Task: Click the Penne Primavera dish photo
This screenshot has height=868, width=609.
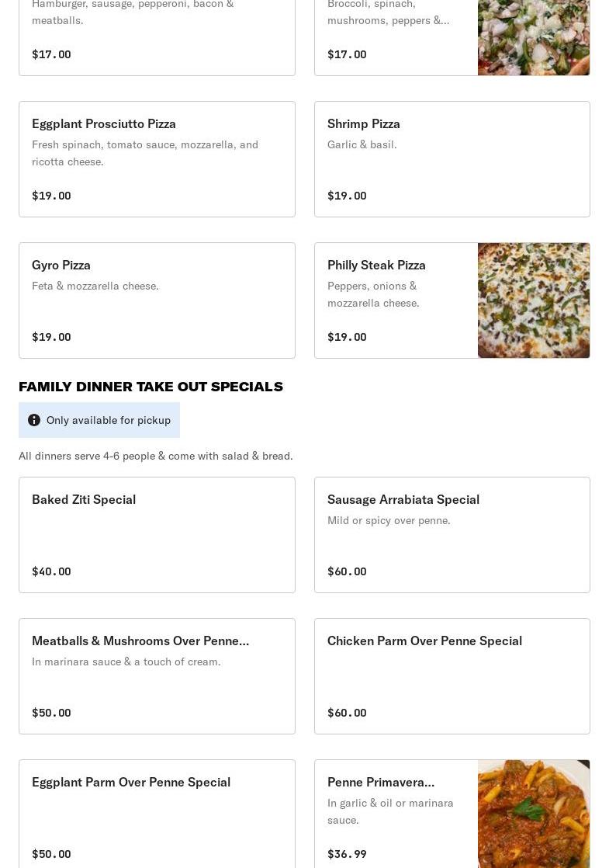Action: 534,814
